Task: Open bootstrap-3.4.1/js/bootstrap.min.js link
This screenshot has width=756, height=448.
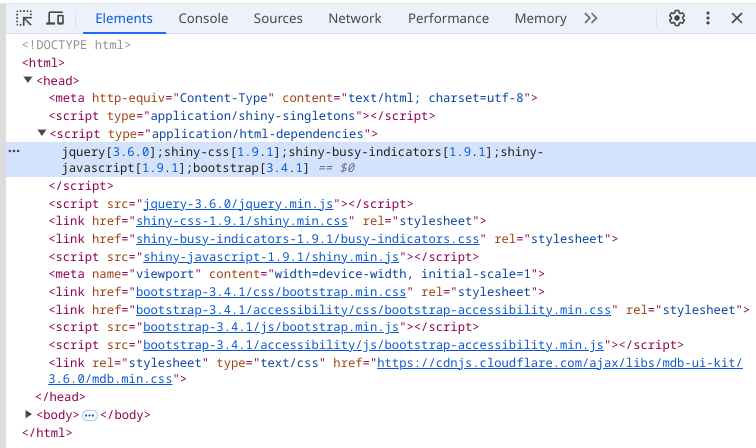Action: click(271, 327)
